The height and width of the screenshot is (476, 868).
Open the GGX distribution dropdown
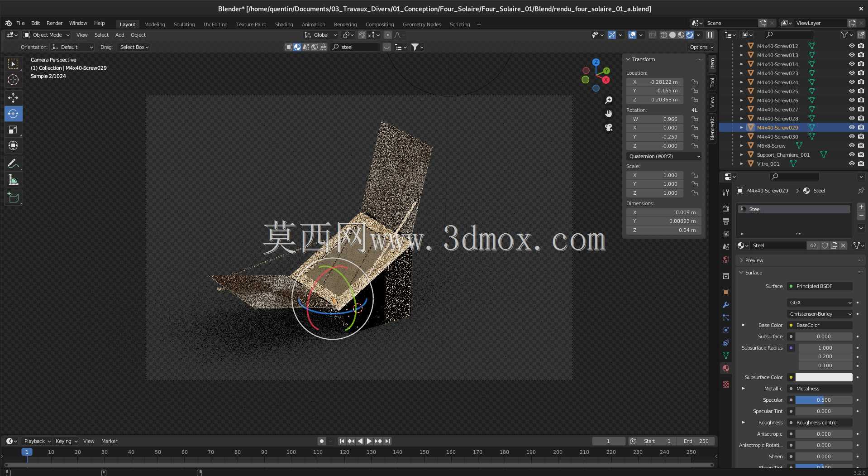[820, 303]
